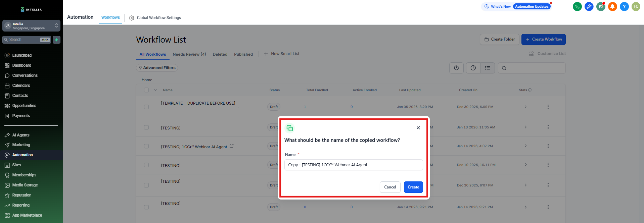Open the question mark help icon
Viewport: 644px width, 223px height.
point(624,6)
